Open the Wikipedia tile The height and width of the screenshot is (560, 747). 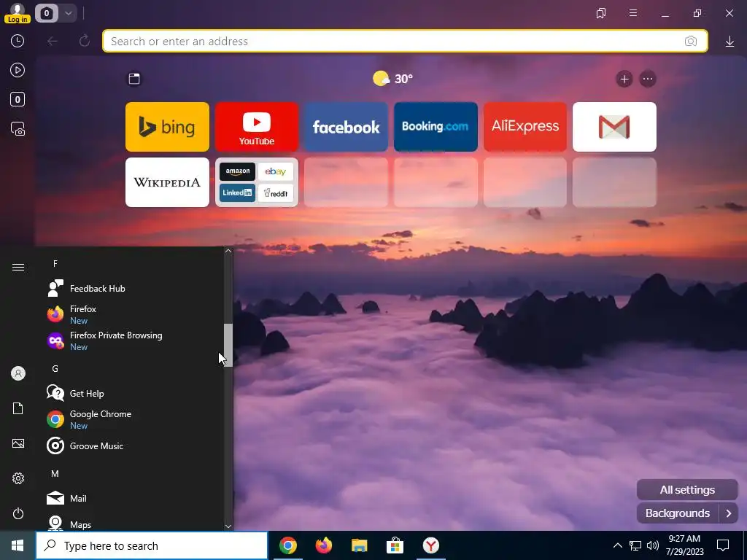tap(167, 182)
